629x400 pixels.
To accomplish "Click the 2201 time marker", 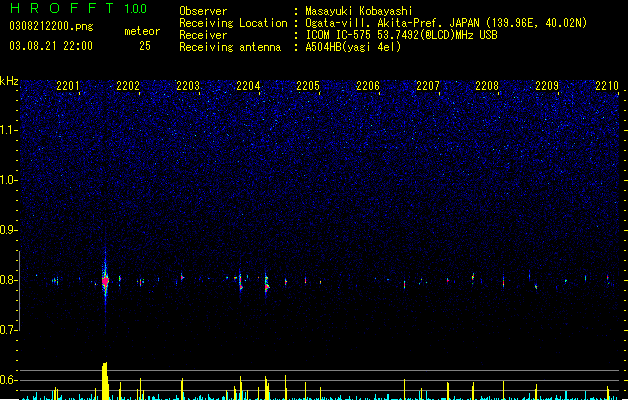I will point(68,86).
